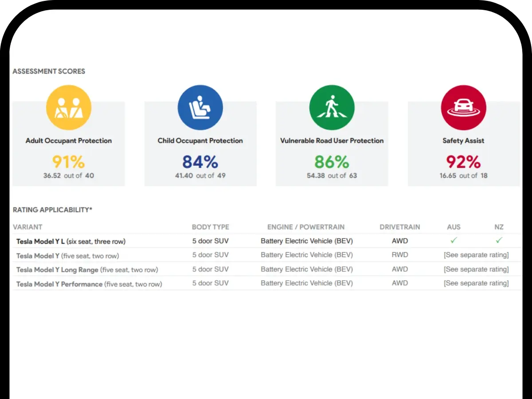Click the RATING APPLICABILITY* heading

click(52, 210)
